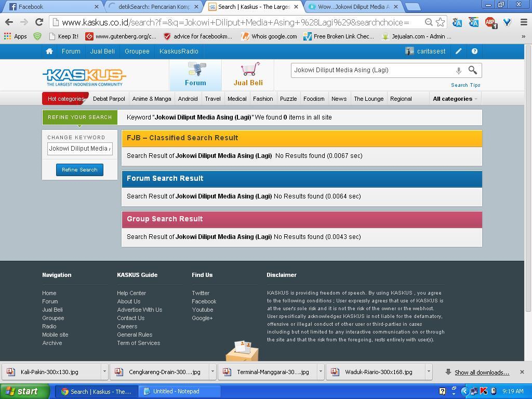Open Untitled - Notepad from the taskbar
532x399 pixels.
click(179, 391)
